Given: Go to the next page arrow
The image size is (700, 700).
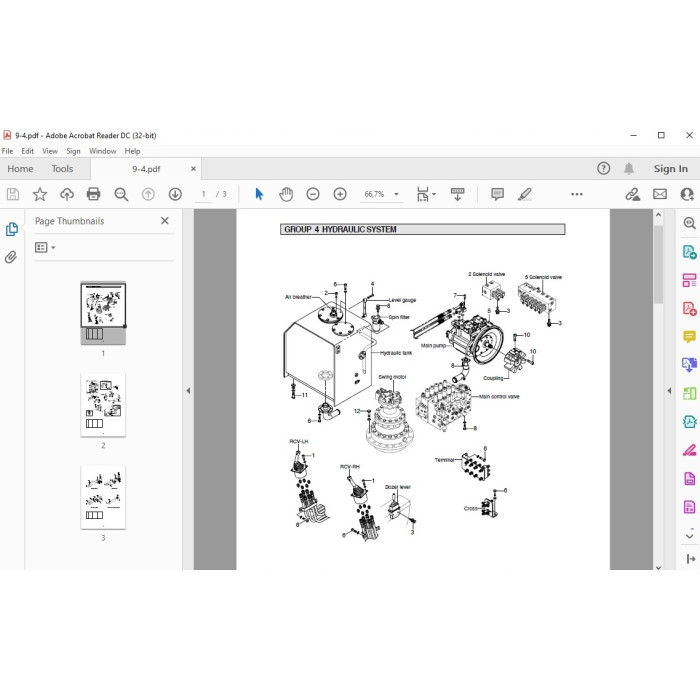Looking at the screenshot, I should click(x=175, y=194).
